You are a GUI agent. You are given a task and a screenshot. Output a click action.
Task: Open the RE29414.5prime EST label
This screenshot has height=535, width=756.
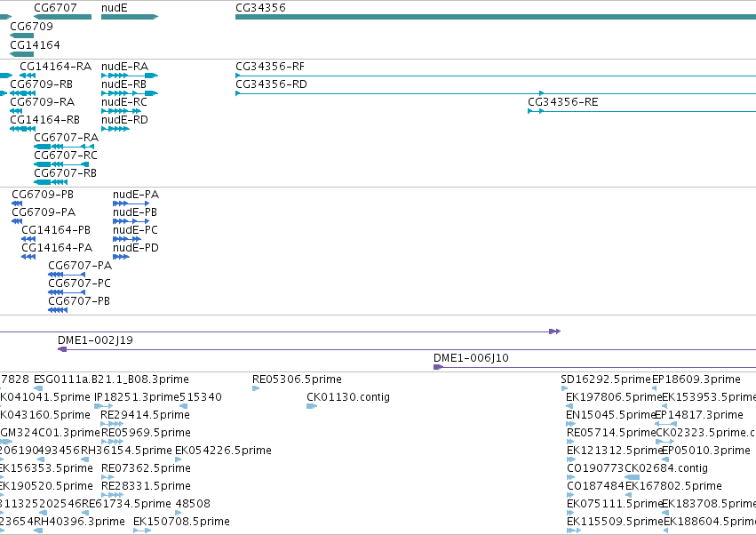tap(145, 415)
